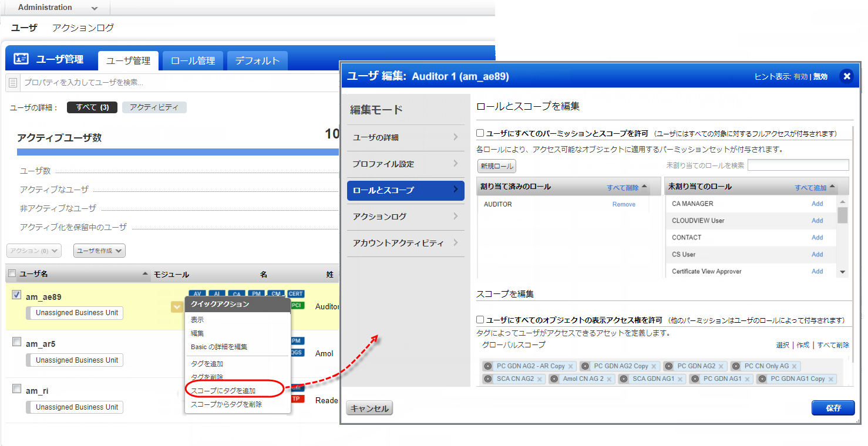Remove the PC GDN AG2 - AR Copy tag
The width and height of the screenshot is (868, 446).
point(570,366)
